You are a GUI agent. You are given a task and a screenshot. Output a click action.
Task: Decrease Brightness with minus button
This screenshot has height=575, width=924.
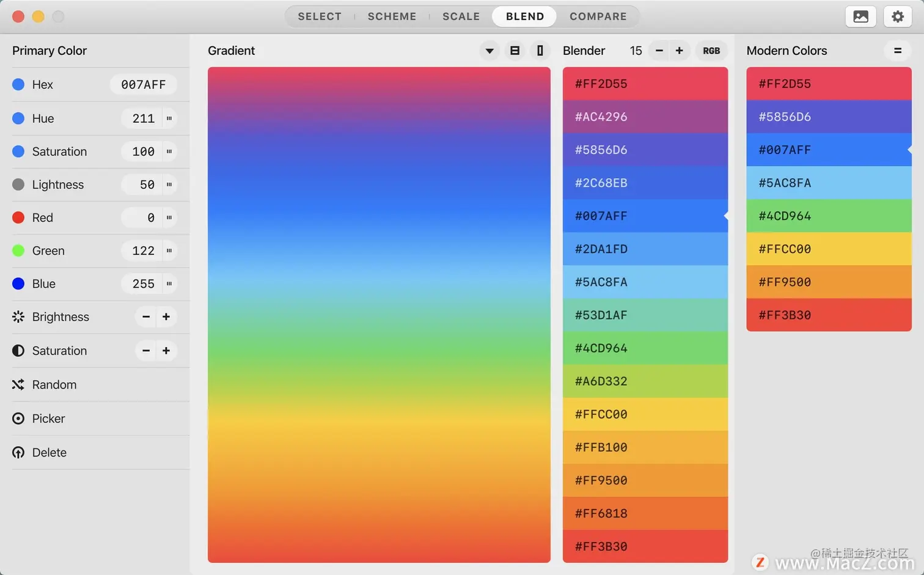[145, 317]
